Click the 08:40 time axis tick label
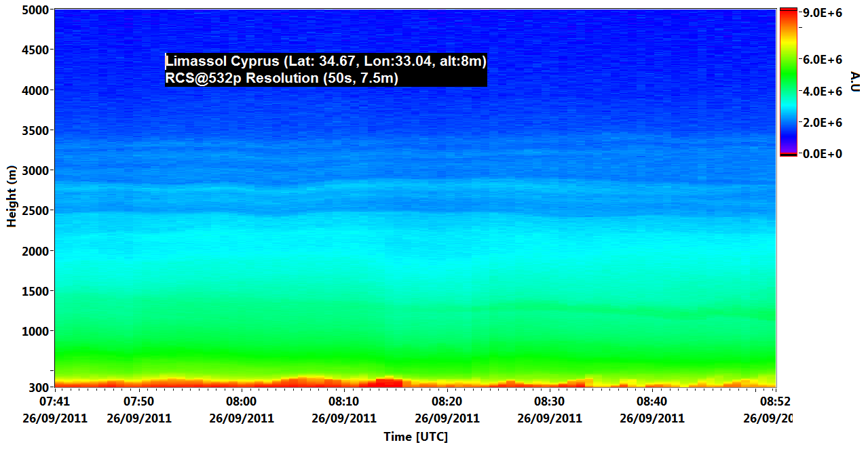 (x=652, y=403)
